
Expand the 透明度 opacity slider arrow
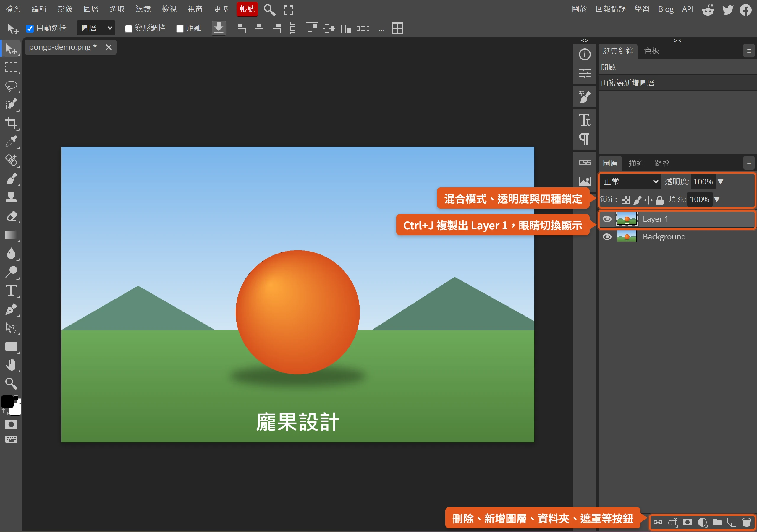pyautogui.click(x=721, y=181)
